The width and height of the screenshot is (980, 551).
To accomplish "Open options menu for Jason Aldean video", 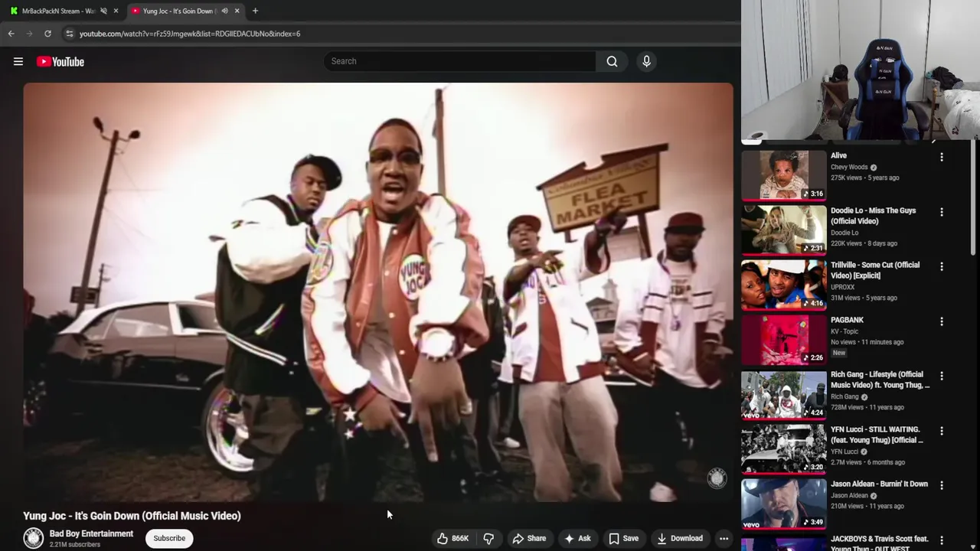I will pos(942,485).
